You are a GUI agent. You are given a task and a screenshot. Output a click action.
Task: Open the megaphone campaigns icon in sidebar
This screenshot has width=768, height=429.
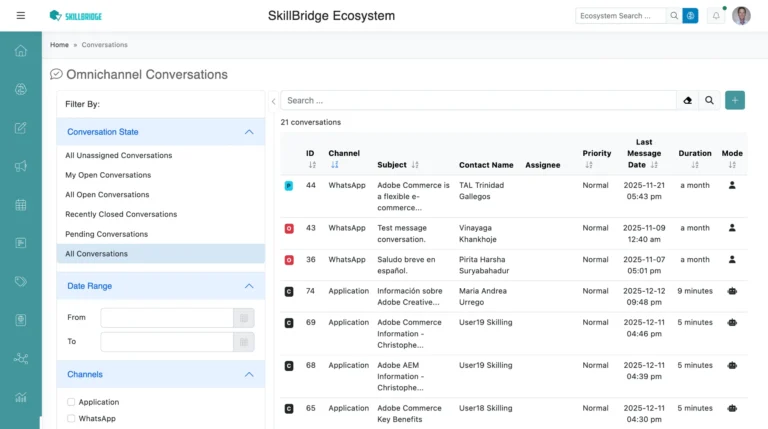tap(20, 166)
